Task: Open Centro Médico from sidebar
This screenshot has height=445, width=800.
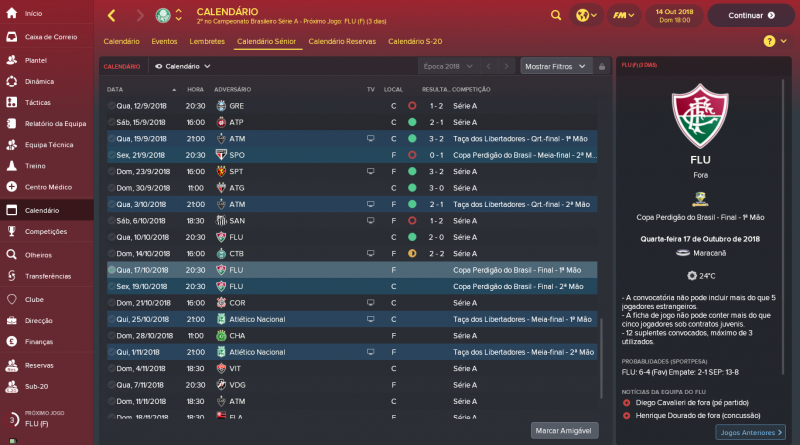Action: click(x=47, y=186)
